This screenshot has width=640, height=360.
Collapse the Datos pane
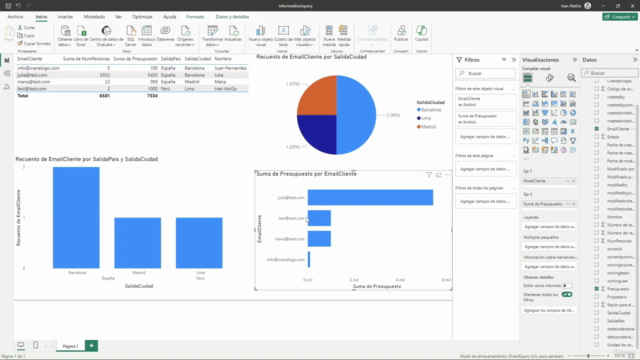[x=635, y=60]
